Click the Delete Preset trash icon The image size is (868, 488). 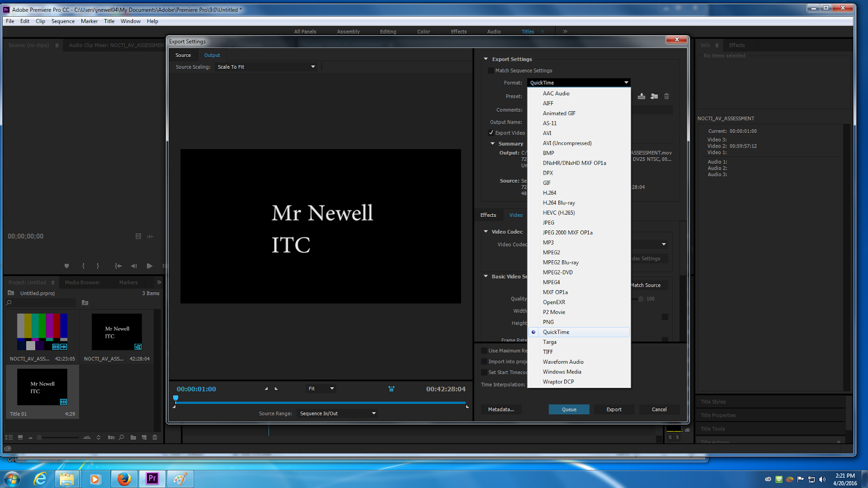click(x=667, y=96)
